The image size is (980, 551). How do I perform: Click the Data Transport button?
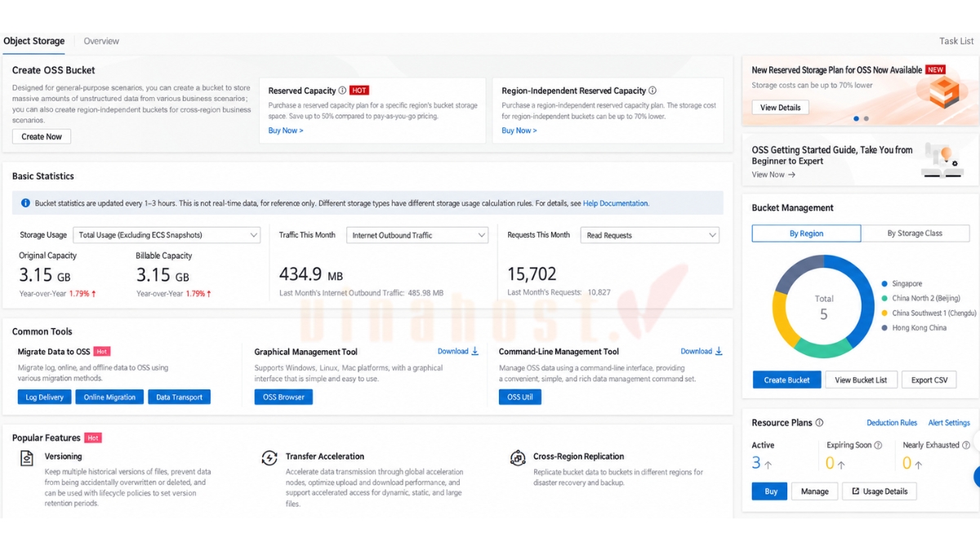tap(180, 397)
